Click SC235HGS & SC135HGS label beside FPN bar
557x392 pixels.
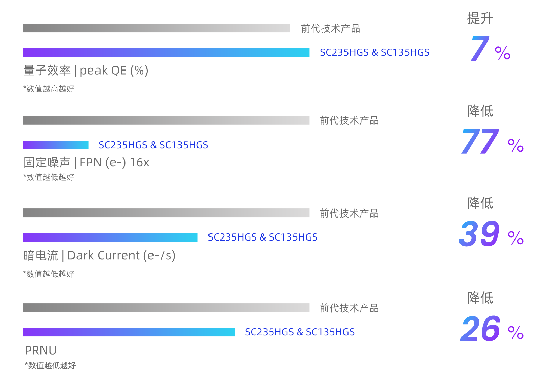[x=154, y=145]
